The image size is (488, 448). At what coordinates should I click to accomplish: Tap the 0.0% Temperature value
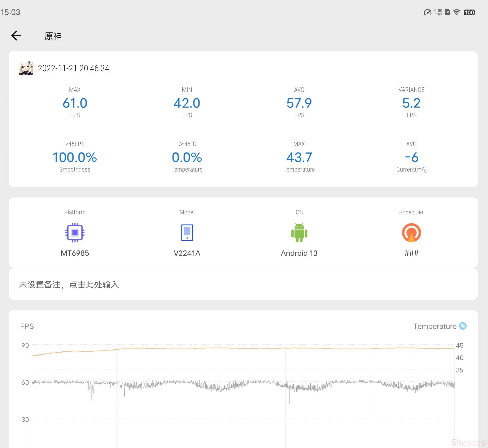coord(187,157)
